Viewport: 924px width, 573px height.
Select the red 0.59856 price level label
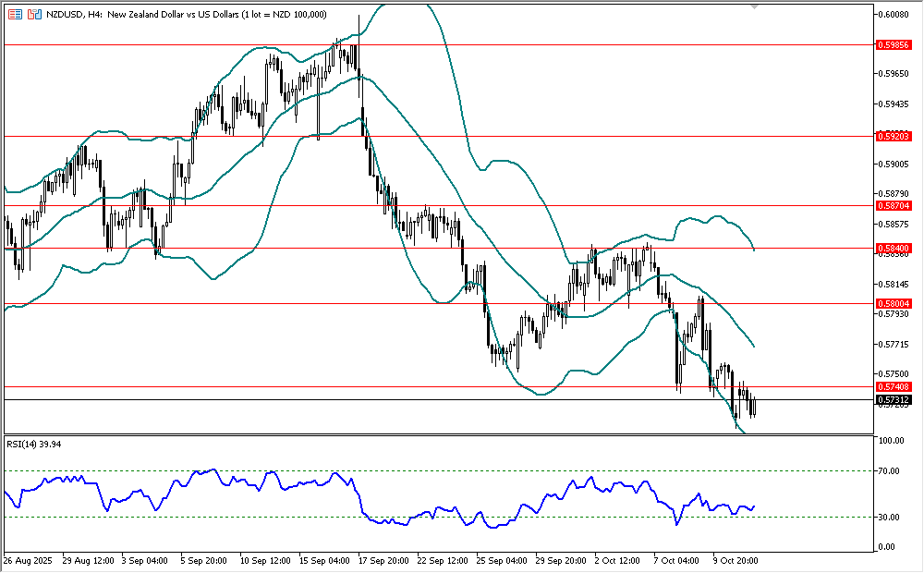pos(894,44)
